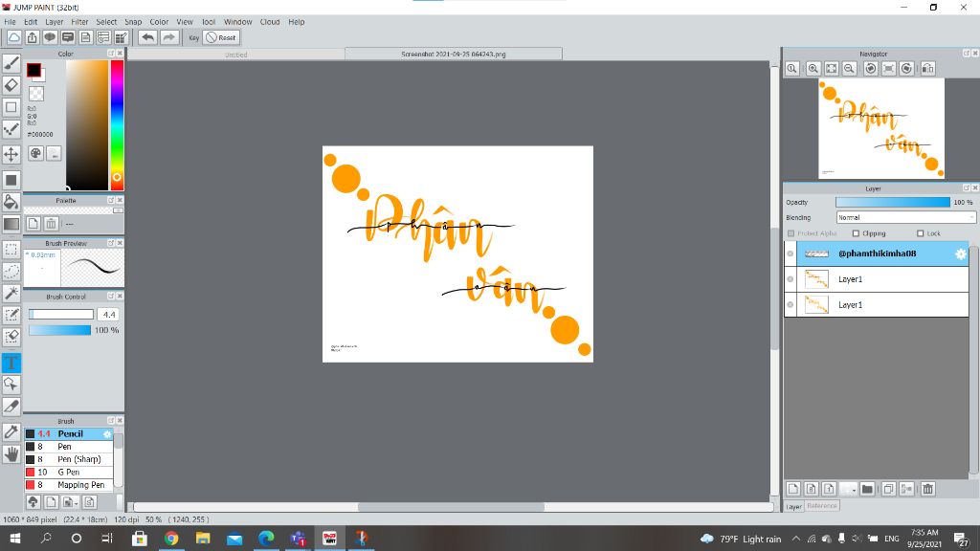This screenshot has width=980, height=551.
Task: Select the Select Eraser tool
Action: click(11, 337)
